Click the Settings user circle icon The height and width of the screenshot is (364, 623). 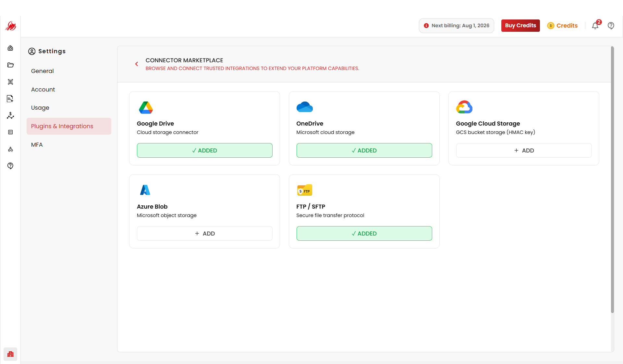click(x=32, y=51)
